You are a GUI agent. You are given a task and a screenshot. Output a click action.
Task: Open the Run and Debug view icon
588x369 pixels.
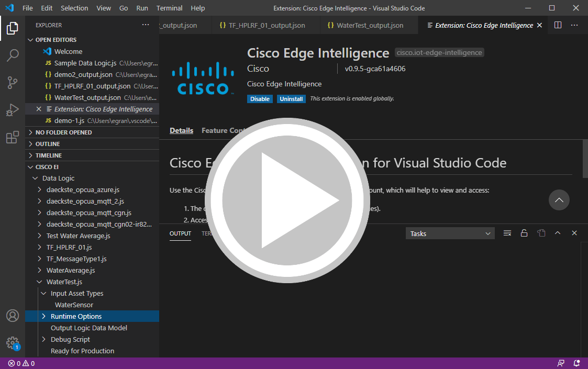(13, 110)
